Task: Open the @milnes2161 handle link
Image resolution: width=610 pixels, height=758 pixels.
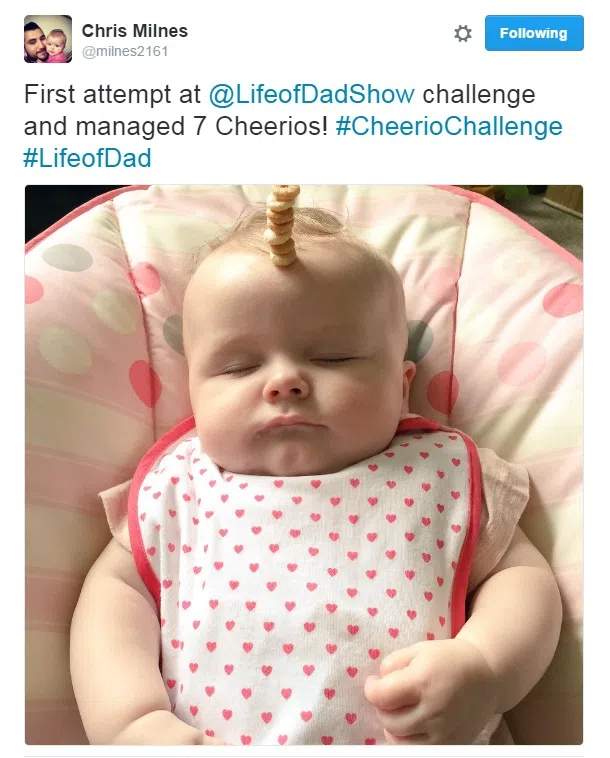Action: pyautogui.click(x=125, y=51)
